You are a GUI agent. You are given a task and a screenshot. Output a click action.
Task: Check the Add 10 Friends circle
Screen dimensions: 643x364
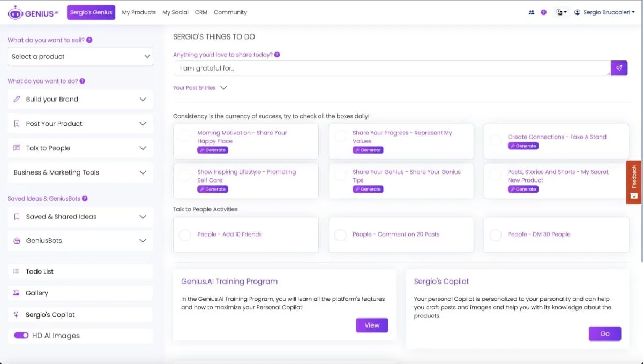(x=185, y=235)
